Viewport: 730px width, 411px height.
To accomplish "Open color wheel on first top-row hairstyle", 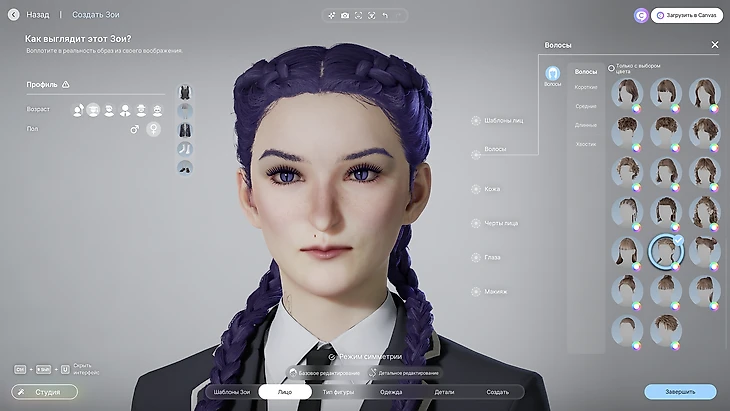I will pos(636,109).
